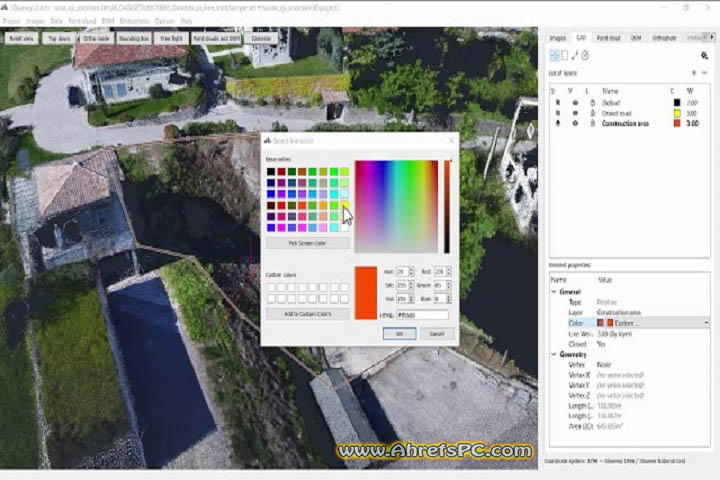Select the black basic color swatch
This screenshot has height=480, width=720.
[x=271, y=171]
